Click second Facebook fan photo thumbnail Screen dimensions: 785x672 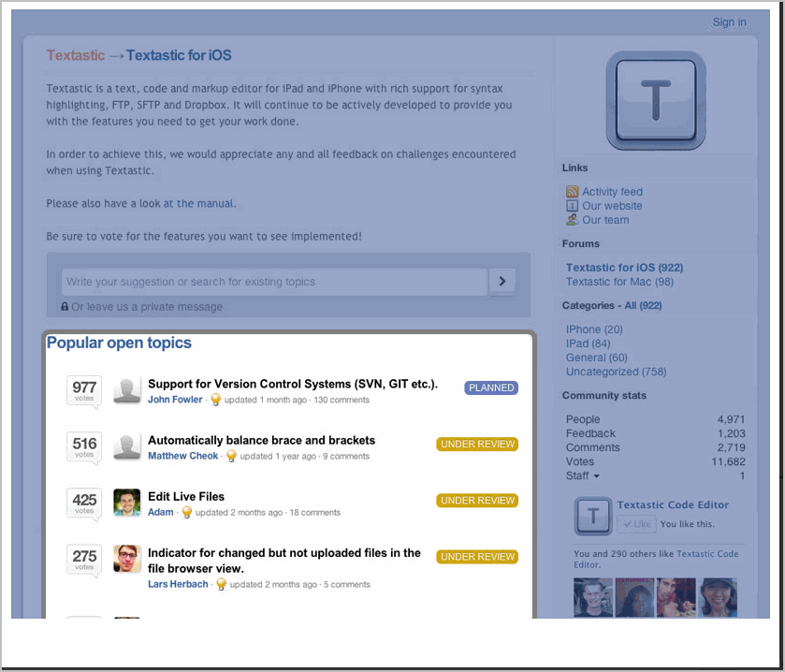click(x=634, y=597)
